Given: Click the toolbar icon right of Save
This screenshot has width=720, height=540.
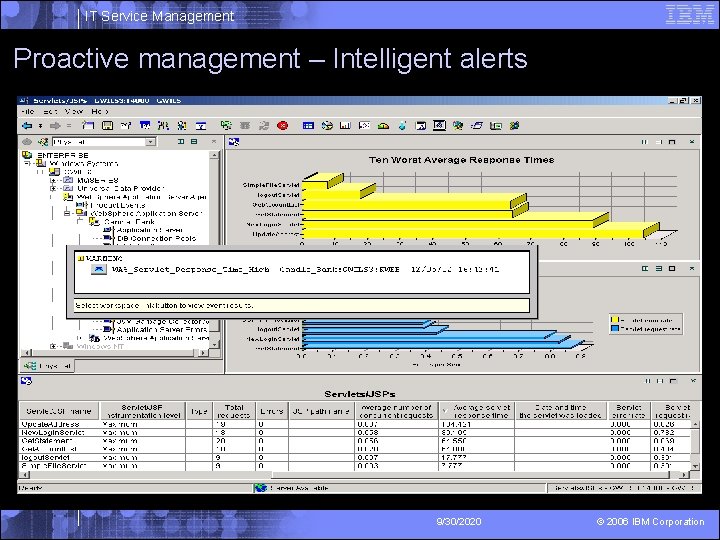Looking at the screenshot, I should tap(126, 125).
